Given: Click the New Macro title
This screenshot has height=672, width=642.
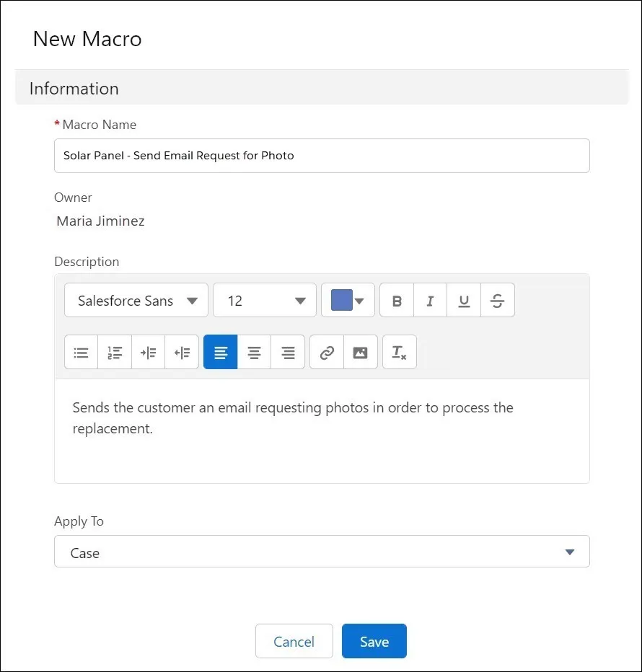Looking at the screenshot, I should (x=87, y=39).
